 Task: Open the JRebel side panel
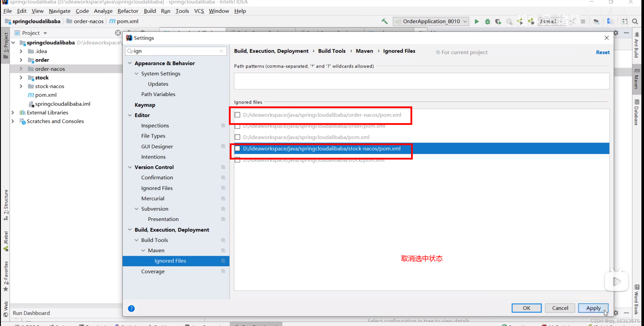pos(6,241)
